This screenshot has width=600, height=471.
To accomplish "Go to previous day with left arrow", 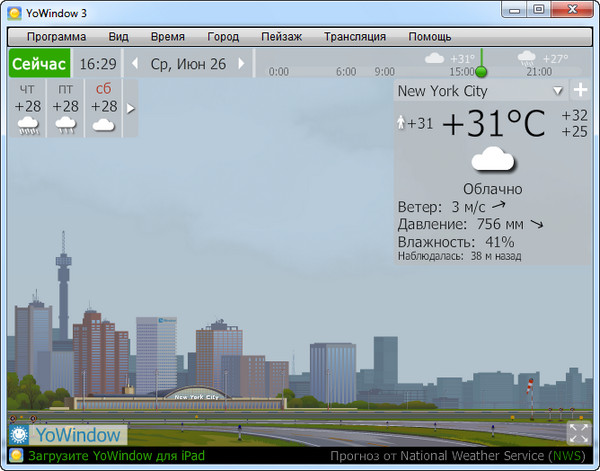I will click(x=136, y=64).
